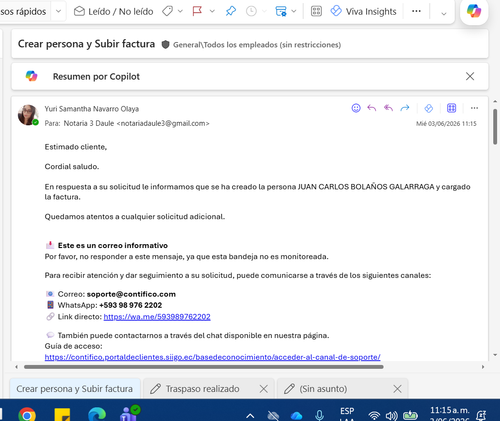This screenshot has width=500, height=421.
Task: Click the crossed-out tray icon near chevron
Action: (273, 415)
